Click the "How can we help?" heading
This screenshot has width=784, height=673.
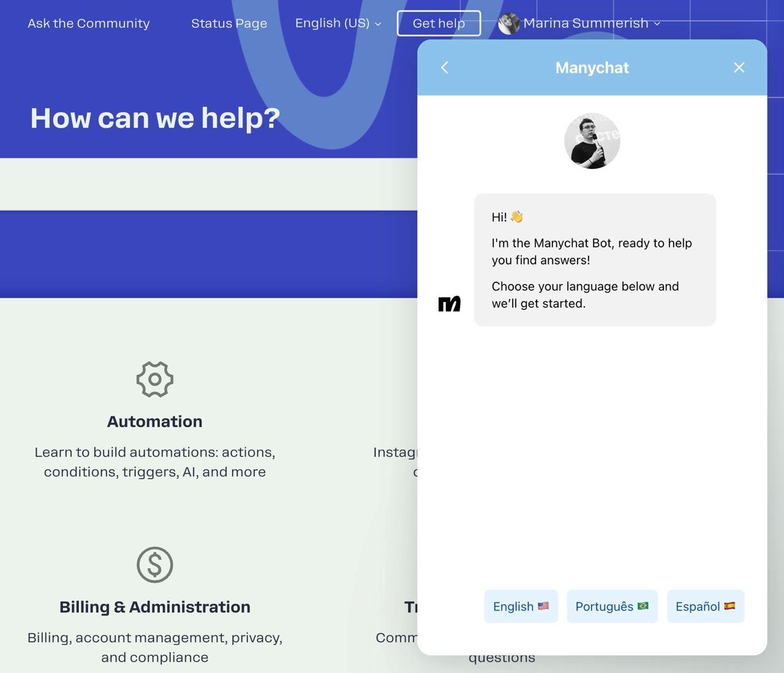pos(155,118)
